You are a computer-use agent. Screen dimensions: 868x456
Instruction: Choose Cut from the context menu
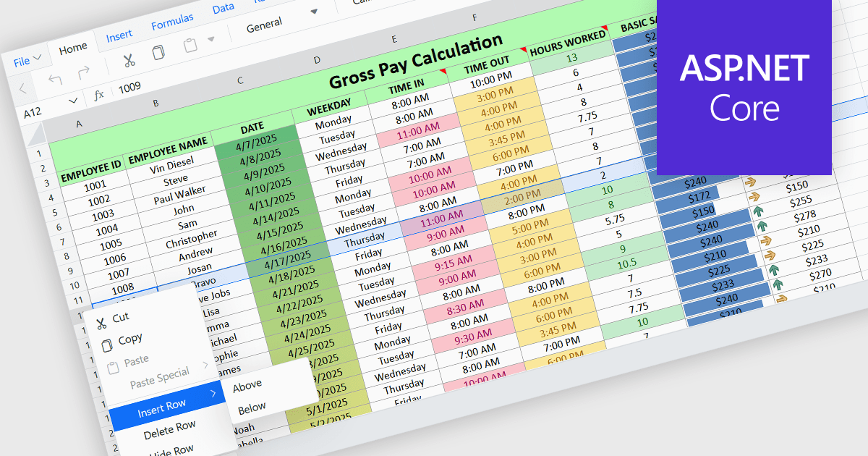pos(120,318)
